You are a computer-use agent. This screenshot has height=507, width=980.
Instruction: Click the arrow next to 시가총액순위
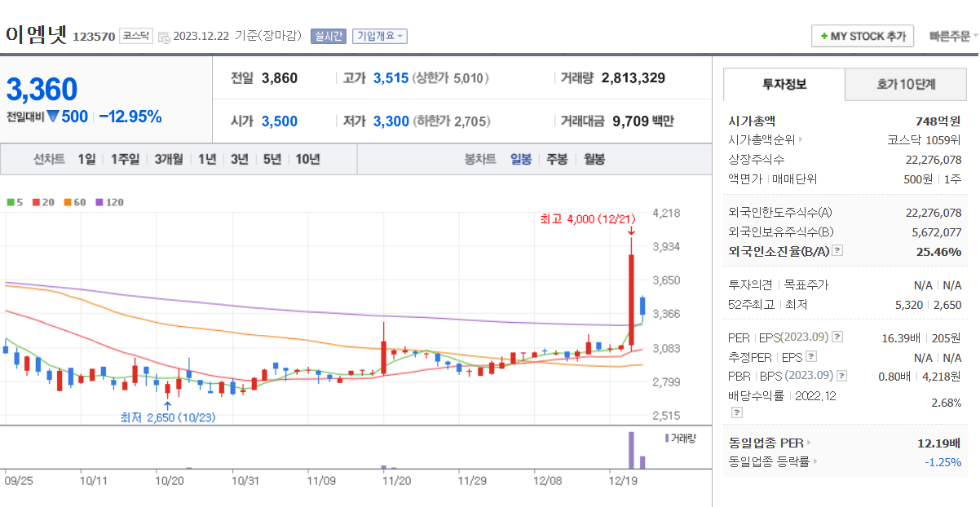point(800,140)
